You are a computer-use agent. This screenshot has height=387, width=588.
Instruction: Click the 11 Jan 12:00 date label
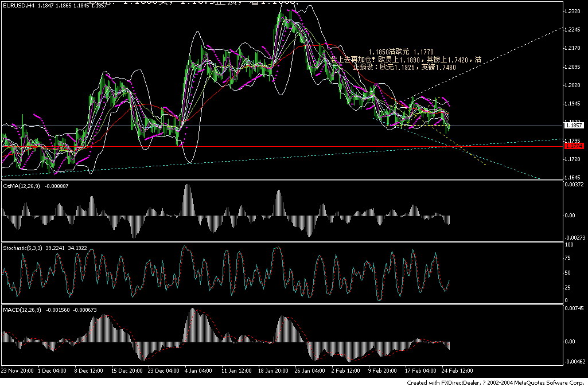236,370
